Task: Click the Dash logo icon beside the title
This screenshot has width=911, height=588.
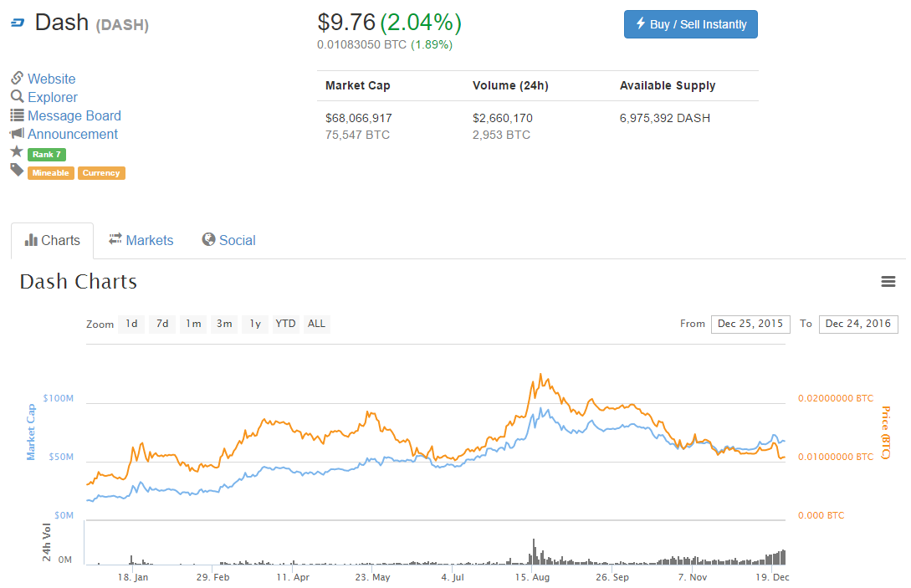Action: [x=18, y=23]
